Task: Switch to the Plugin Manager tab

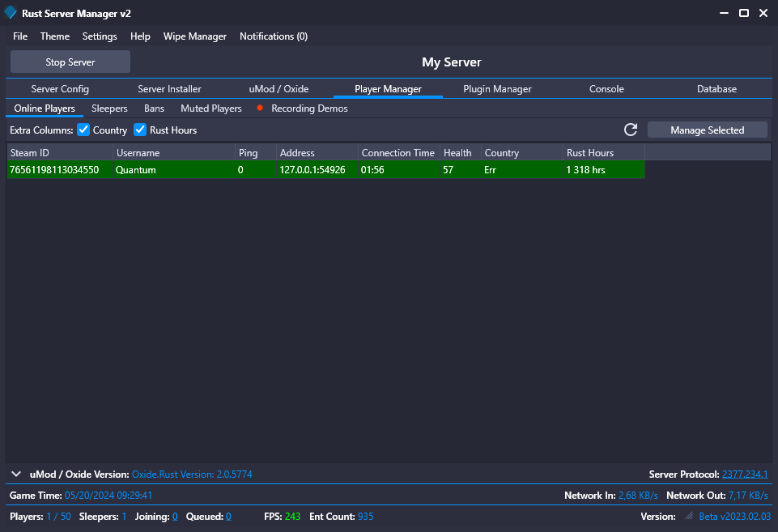Action: click(x=497, y=89)
